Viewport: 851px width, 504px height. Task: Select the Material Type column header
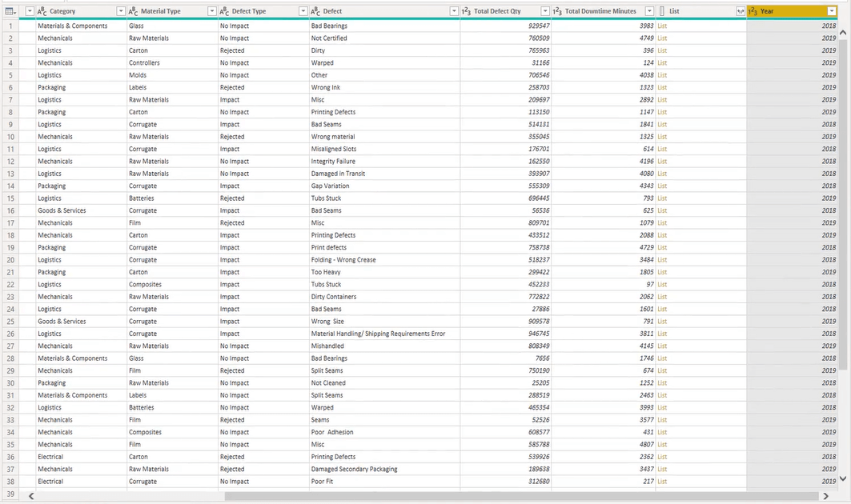(172, 11)
